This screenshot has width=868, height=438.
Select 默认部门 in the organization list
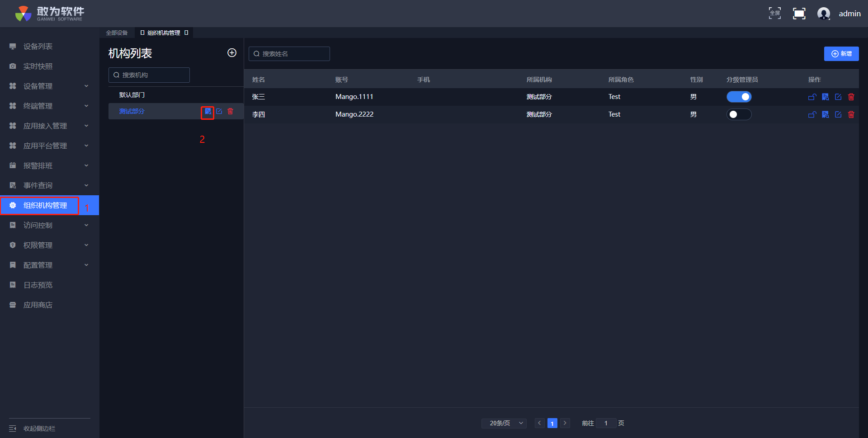pos(176,95)
